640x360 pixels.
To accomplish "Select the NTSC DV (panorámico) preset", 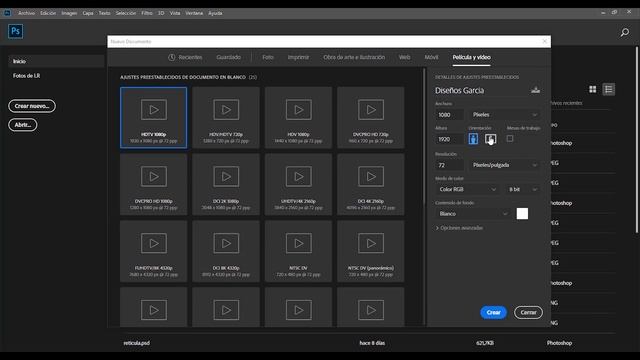I will click(371, 251).
